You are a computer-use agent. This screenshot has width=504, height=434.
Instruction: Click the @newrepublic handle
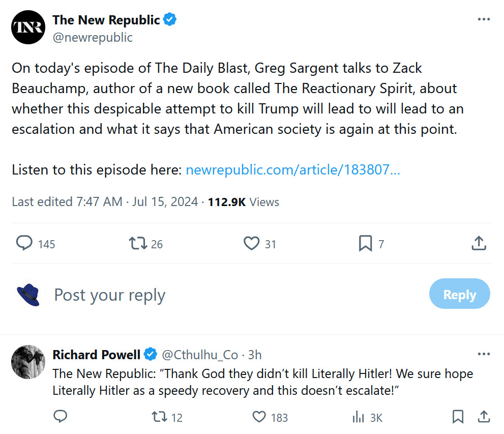(x=93, y=37)
